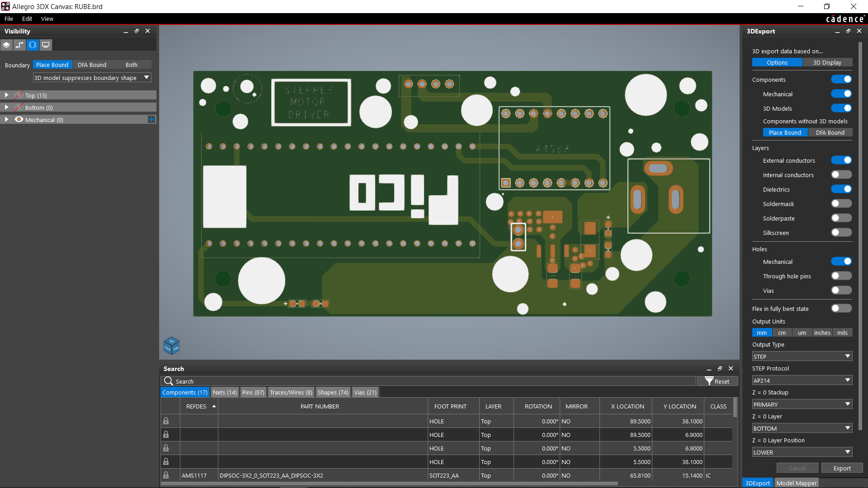Minimize the 3DExport panel
The width and height of the screenshot is (868, 488).
pos(837,31)
